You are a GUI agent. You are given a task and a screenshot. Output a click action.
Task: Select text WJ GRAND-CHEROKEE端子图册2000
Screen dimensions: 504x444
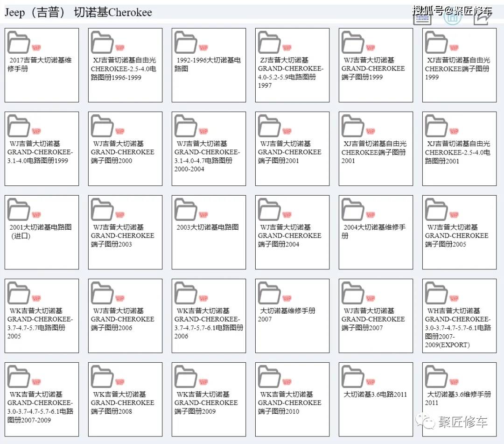(x=122, y=152)
